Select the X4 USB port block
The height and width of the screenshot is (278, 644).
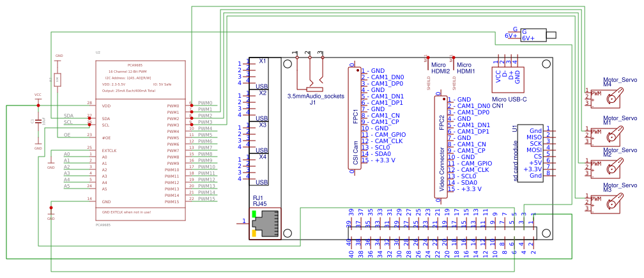pyautogui.click(x=257, y=169)
